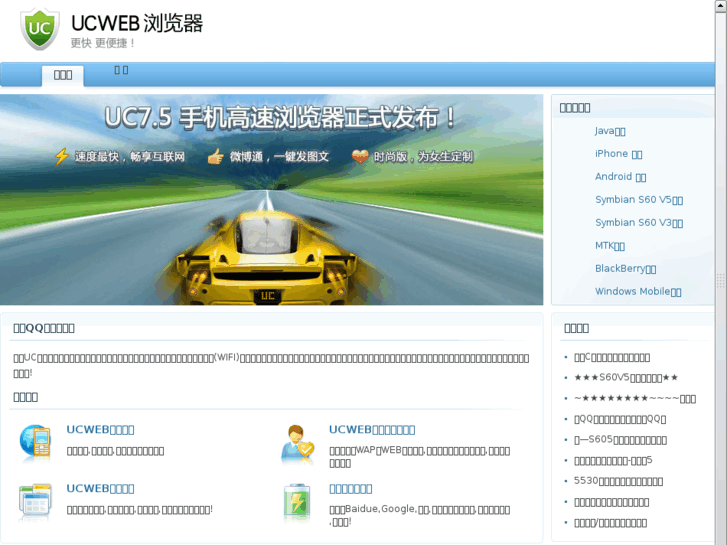Click the UC green shield logo

tap(40, 29)
